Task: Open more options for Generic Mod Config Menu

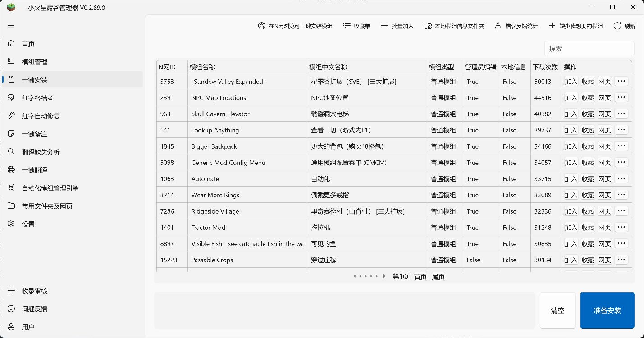Action: point(621,162)
